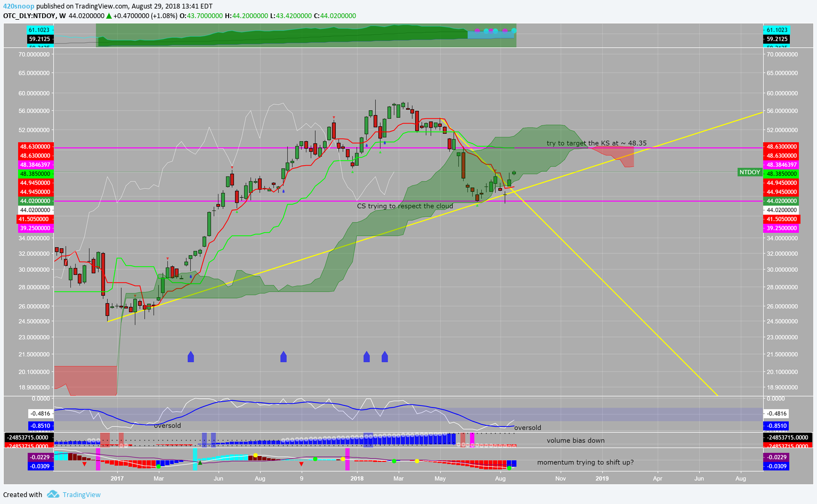The image size is (817, 504).
Task: Click the +0.4700000 (+1.08%) change value
Action: pos(145,16)
